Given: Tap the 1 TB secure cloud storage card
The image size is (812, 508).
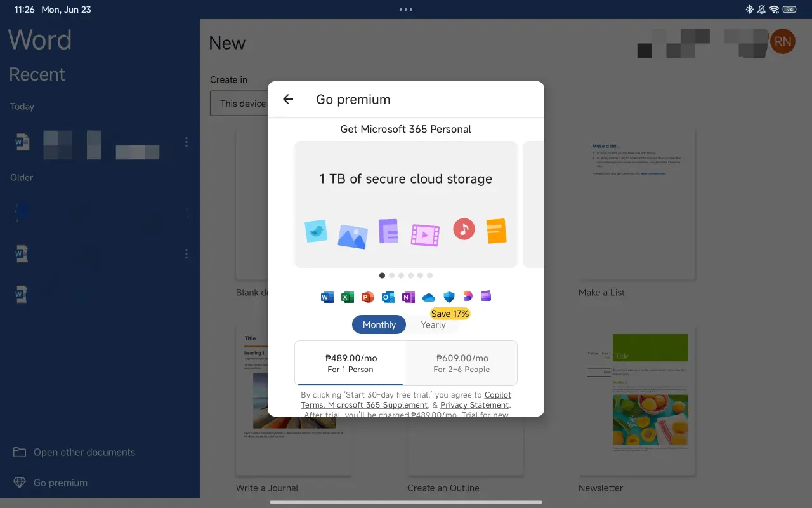Looking at the screenshot, I should tap(406, 204).
